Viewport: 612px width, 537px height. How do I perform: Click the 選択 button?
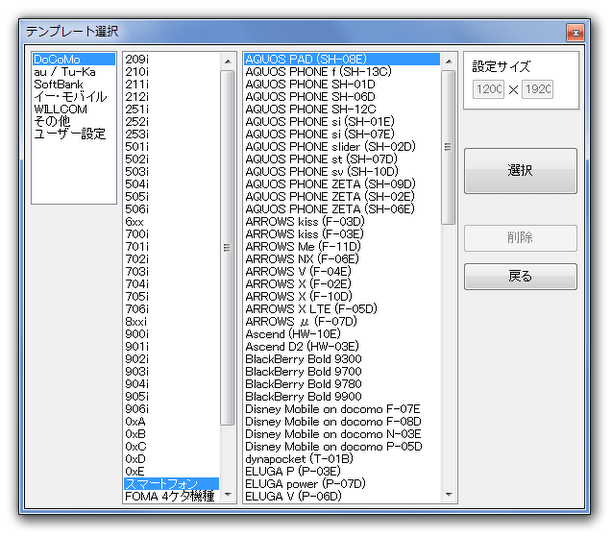520,171
